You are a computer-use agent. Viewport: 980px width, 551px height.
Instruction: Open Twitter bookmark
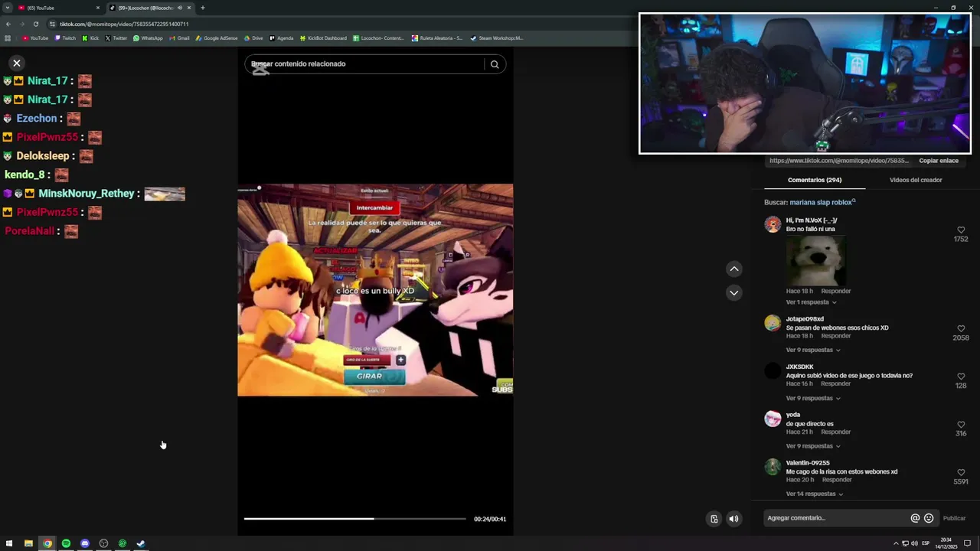(116, 38)
